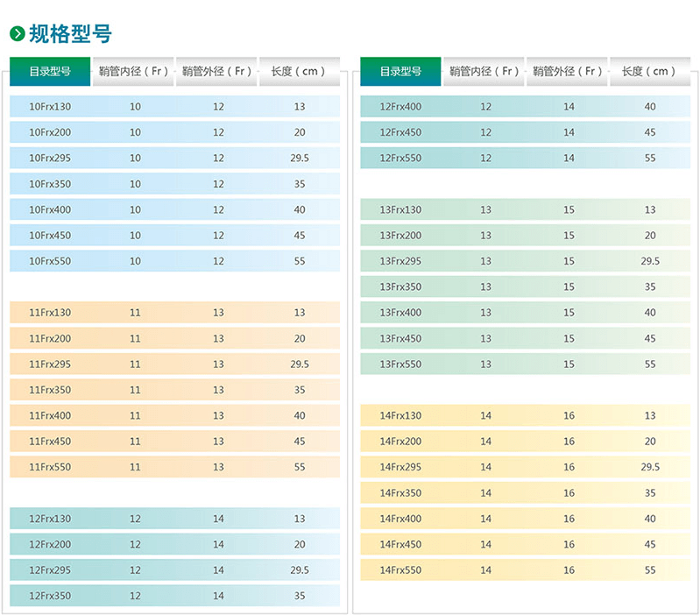Viewport: 700px width, 615px height.
Task: Choose the 11Frx200 catalog model
Action: 50,338
